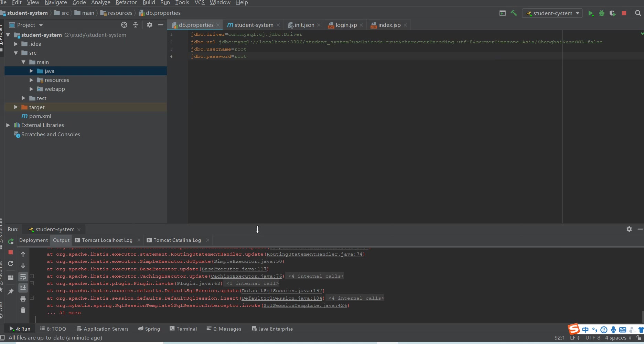Open the CachingExecutor.java:76 stack trace link
This screenshot has height=344, width=644.
click(x=246, y=276)
